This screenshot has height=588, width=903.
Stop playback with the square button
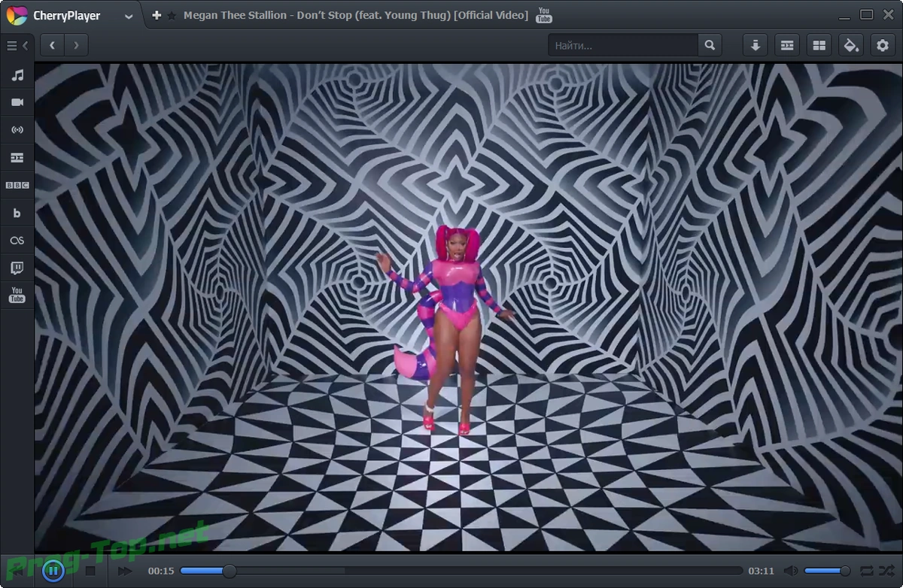tap(90, 571)
